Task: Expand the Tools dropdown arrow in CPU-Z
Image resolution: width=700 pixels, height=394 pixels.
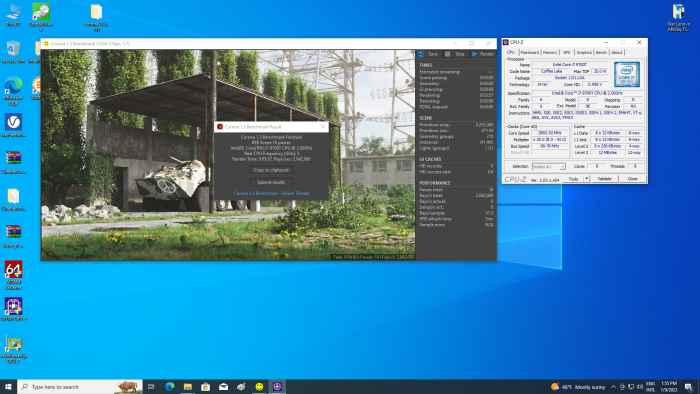Action: [587, 179]
